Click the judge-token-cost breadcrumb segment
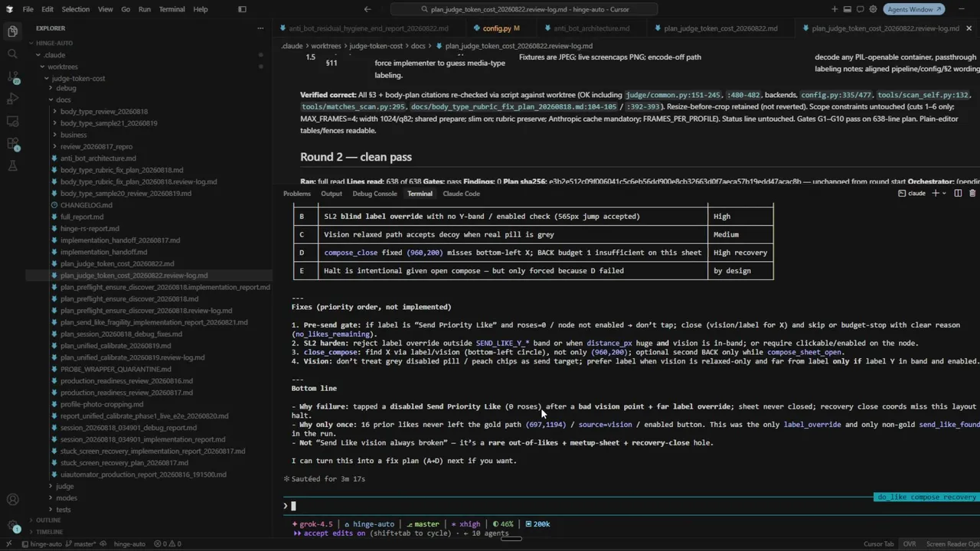 376,46
